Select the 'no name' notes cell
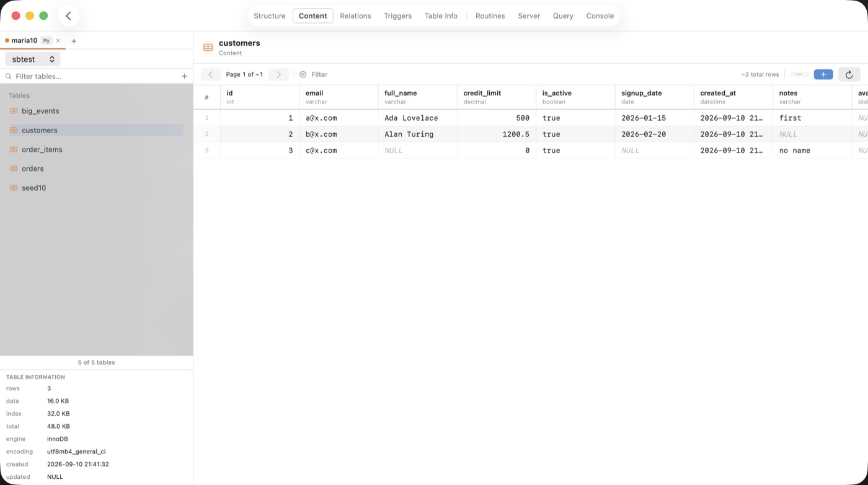 click(x=812, y=151)
